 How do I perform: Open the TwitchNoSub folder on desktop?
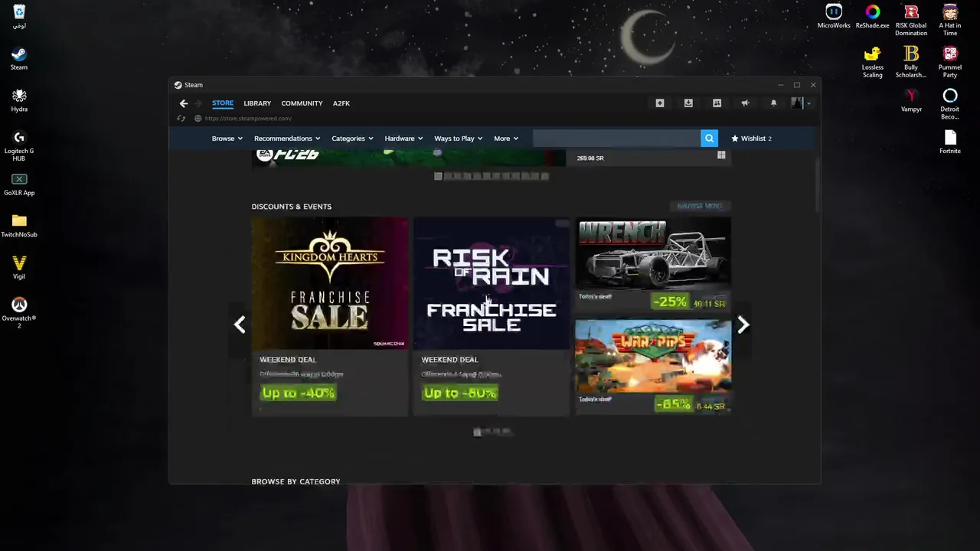tap(19, 227)
